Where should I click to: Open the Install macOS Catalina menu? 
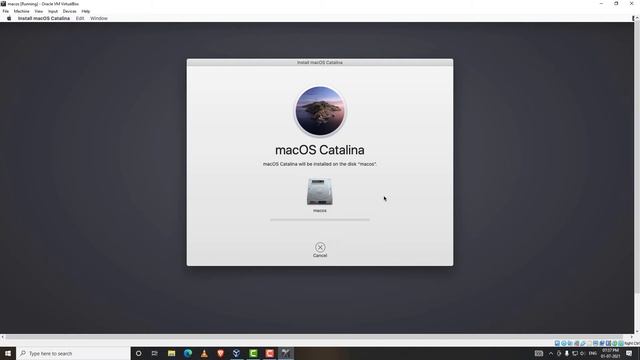44,18
